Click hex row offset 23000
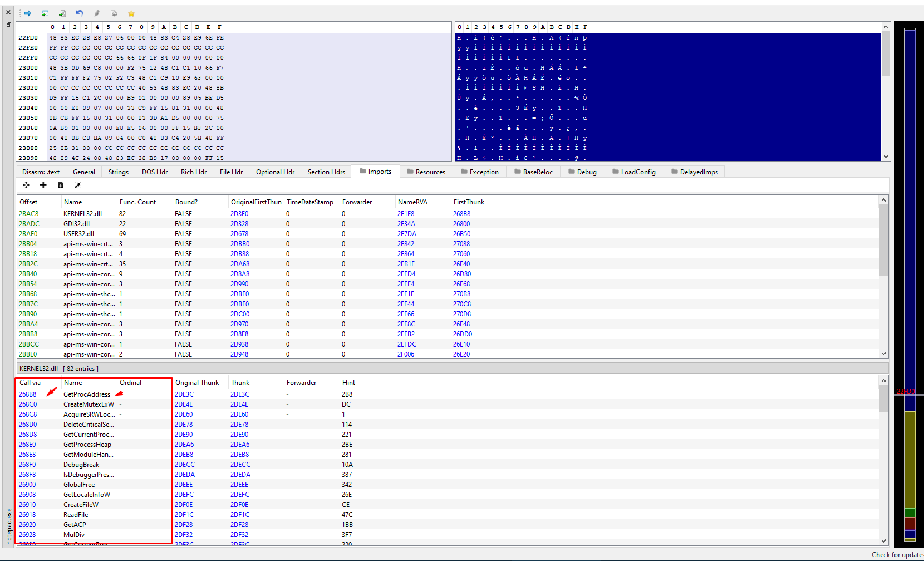The width and height of the screenshot is (924, 561). coord(28,68)
